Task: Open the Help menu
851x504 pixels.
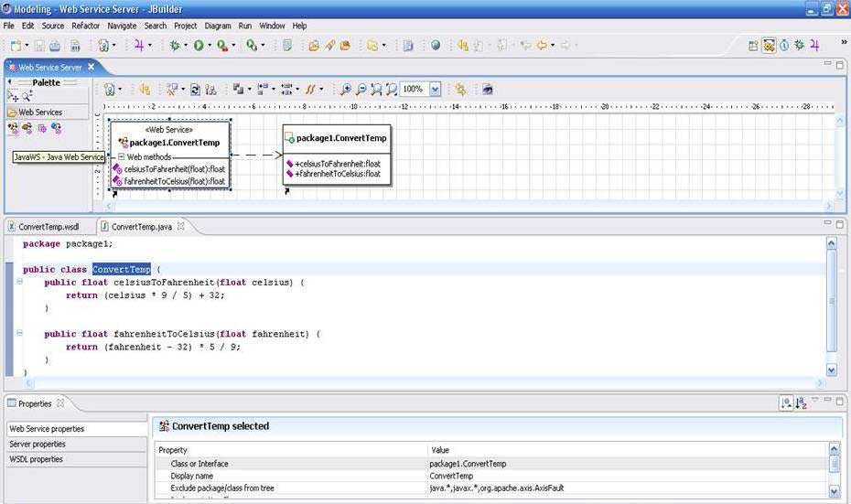Action: [x=299, y=26]
